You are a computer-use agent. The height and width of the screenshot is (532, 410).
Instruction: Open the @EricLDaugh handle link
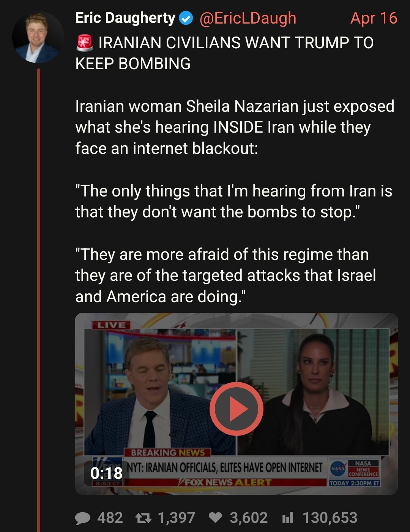[x=248, y=18]
